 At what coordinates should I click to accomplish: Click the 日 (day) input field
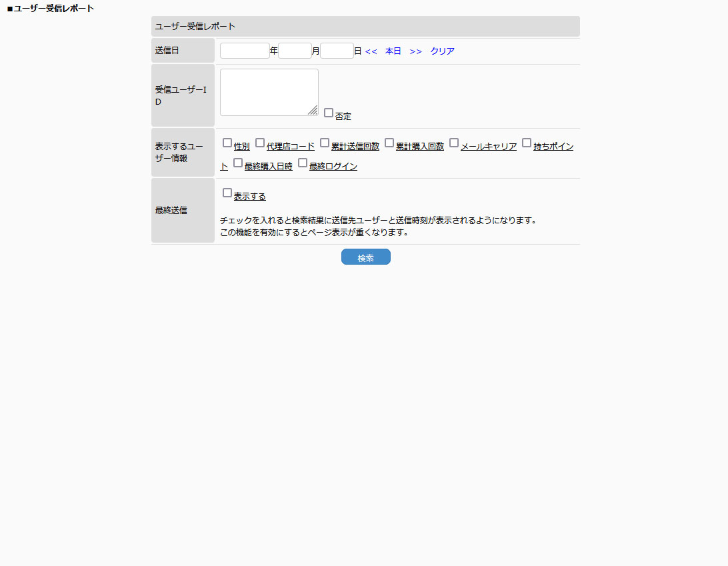(x=337, y=51)
